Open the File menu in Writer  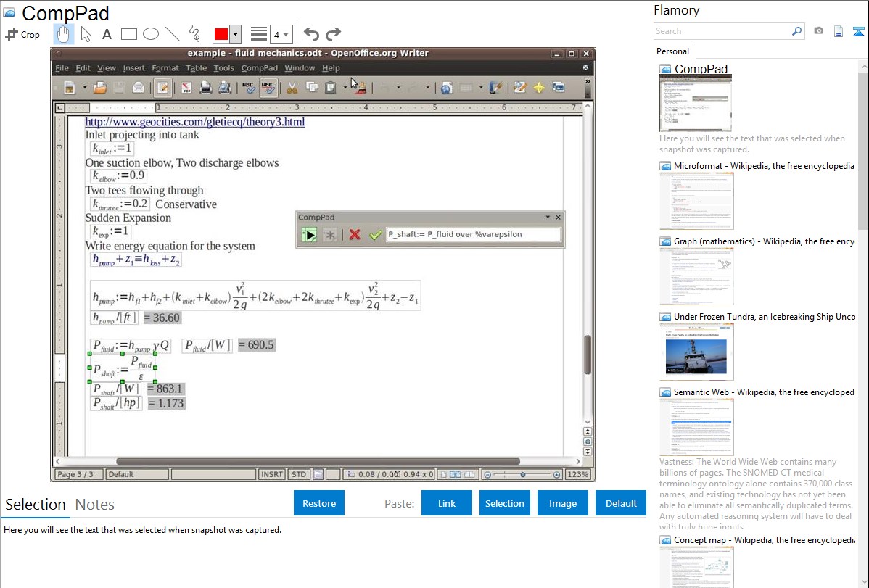click(x=62, y=68)
